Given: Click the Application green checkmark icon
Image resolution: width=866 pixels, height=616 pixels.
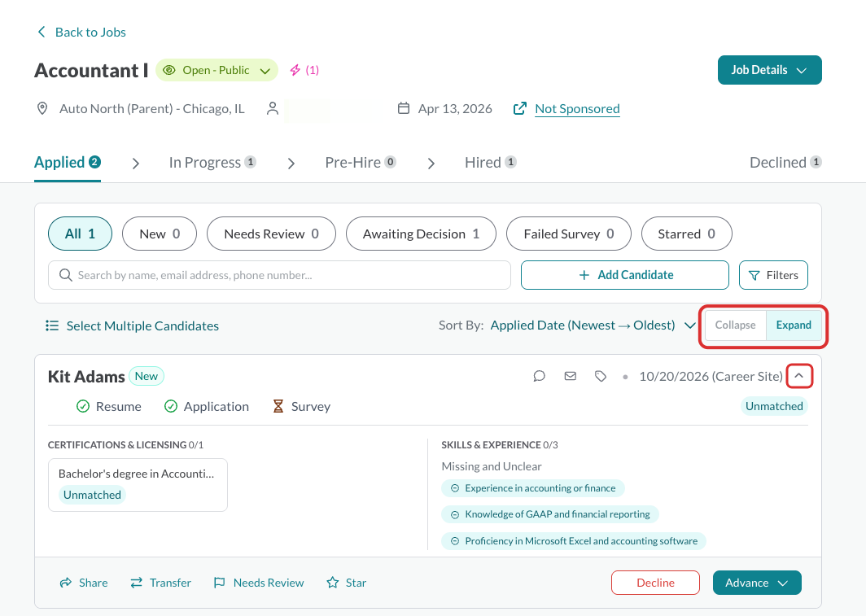Looking at the screenshot, I should (171, 406).
